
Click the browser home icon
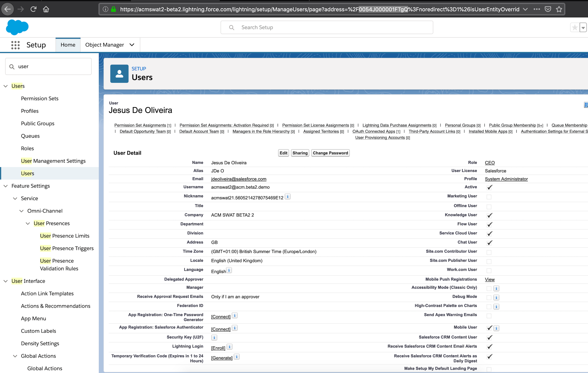tap(46, 9)
